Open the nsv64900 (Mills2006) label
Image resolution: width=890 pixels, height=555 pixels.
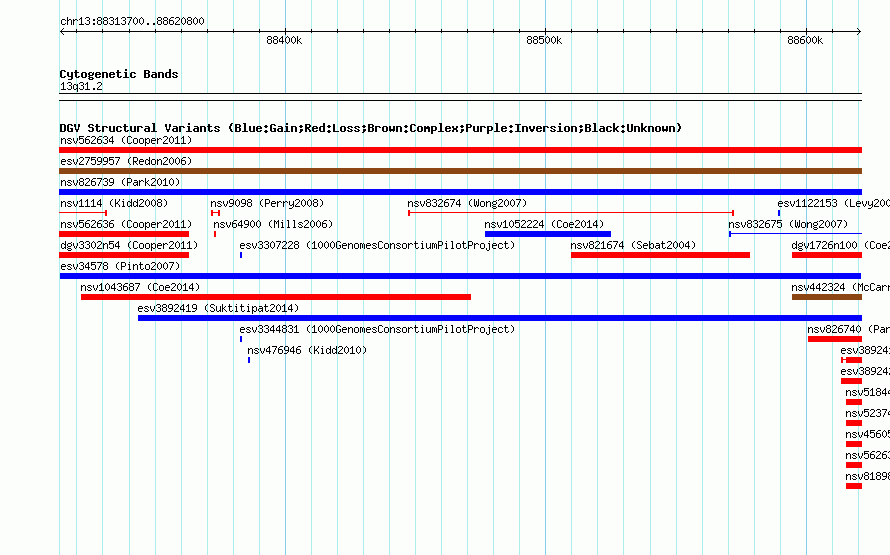coord(273,224)
